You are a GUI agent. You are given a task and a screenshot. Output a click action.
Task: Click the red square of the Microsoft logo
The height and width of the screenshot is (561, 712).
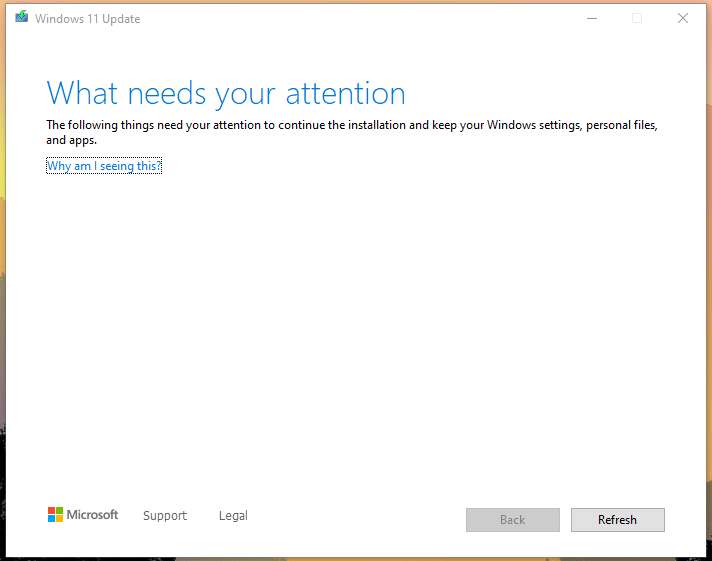click(x=51, y=511)
